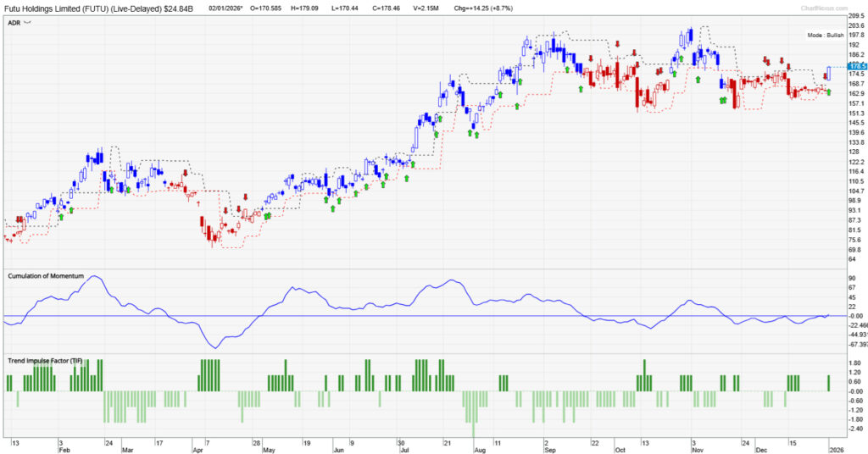Click the Aug marker on time axis
This screenshot has height=454, width=868.
tap(480, 451)
